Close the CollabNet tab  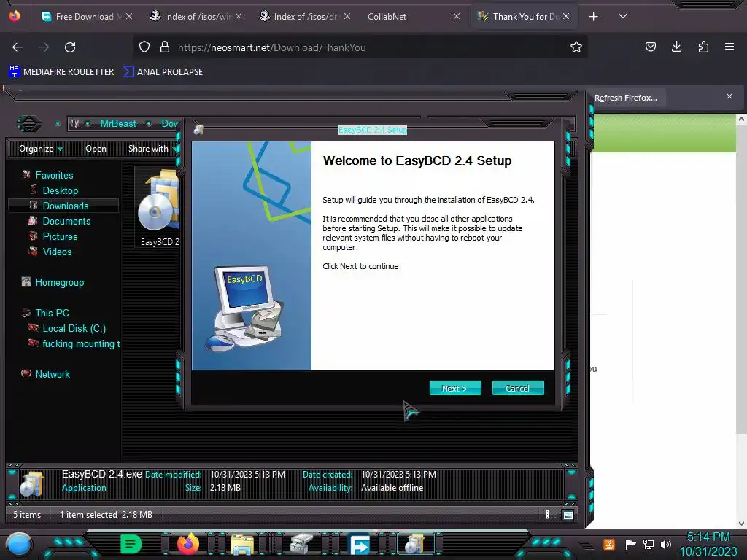pyautogui.click(x=457, y=16)
